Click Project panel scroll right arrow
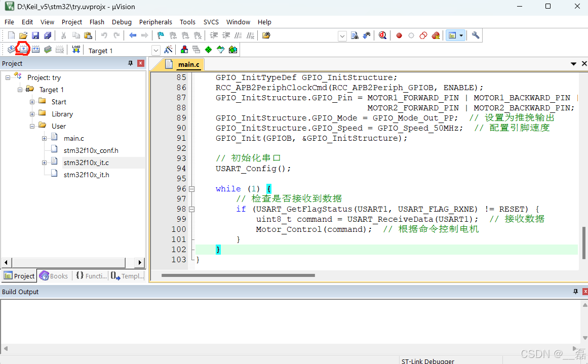The image size is (588, 364). pos(139,262)
